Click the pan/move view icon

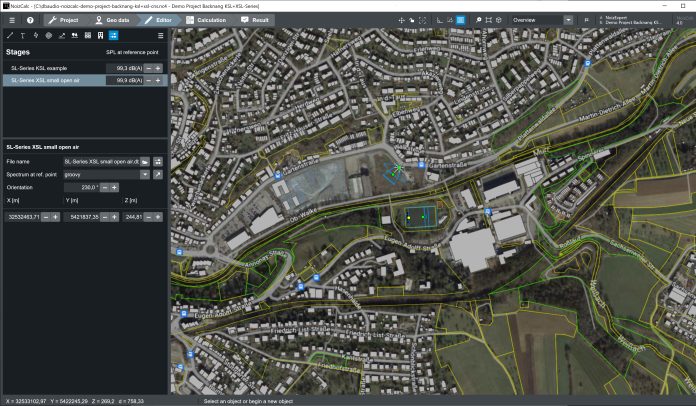tap(402, 20)
